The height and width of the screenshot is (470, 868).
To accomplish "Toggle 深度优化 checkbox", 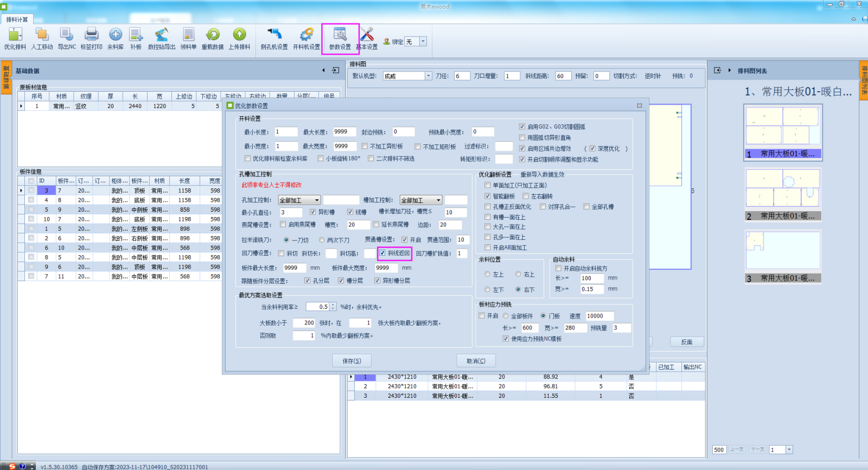I will 592,148.
